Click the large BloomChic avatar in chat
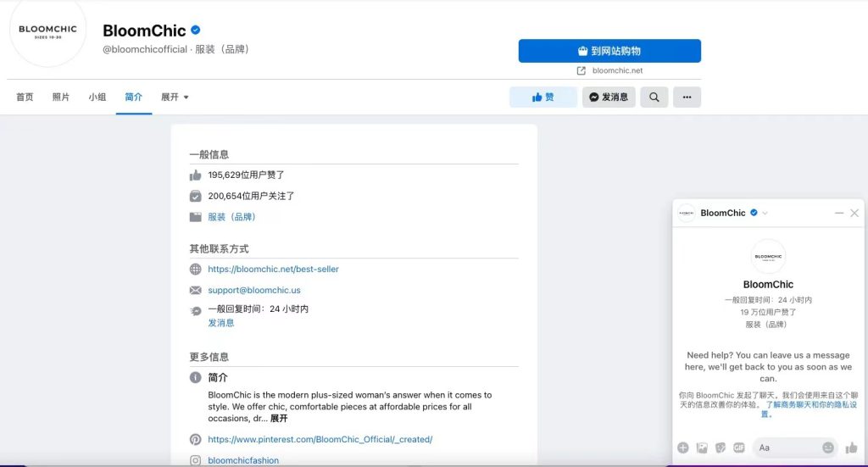This screenshot has height=467, width=868. 768,256
